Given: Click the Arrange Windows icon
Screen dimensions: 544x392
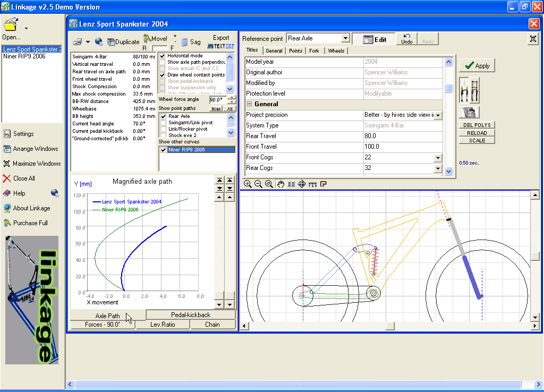Looking at the screenshot, I should (7, 149).
